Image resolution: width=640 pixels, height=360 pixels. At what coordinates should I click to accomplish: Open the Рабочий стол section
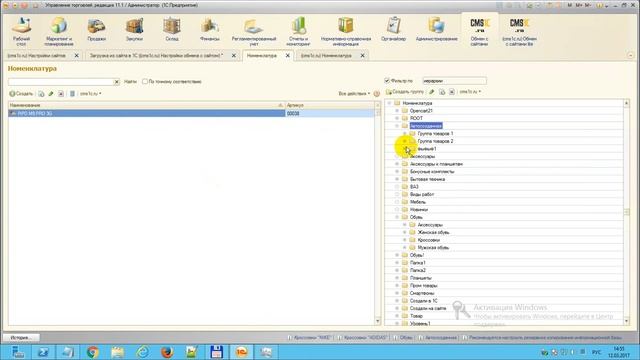(x=21, y=31)
